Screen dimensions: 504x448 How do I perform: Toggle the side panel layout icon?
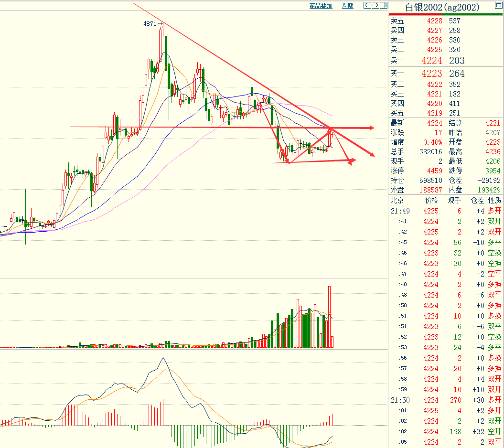pyautogui.click(x=383, y=5)
